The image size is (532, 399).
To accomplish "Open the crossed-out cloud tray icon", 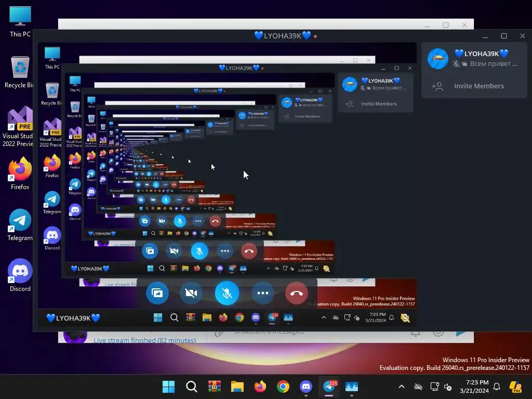I will 418,387.
